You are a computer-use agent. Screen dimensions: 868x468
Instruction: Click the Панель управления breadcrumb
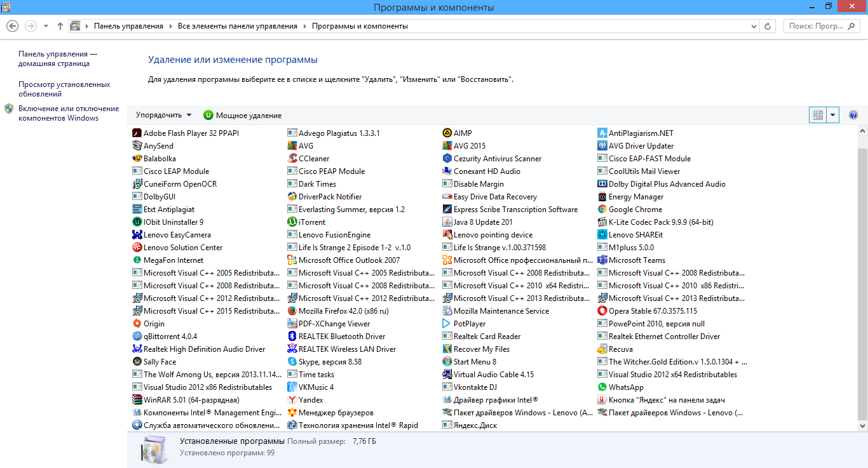pos(129,26)
